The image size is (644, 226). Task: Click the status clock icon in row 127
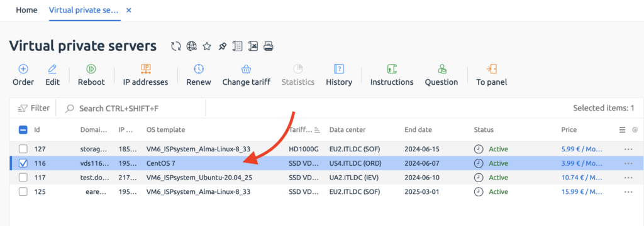point(479,149)
